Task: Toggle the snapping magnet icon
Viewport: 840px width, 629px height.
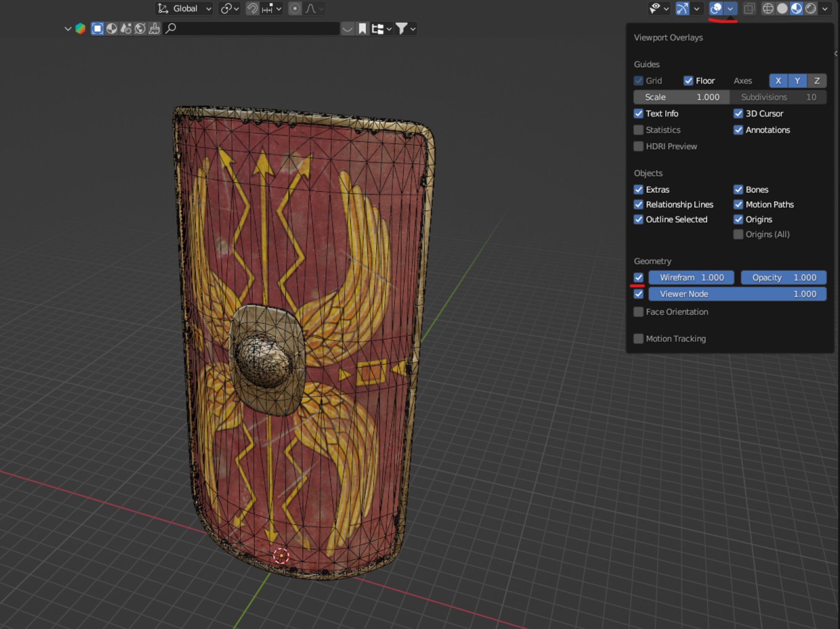Action: pyautogui.click(x=252, y=8)
